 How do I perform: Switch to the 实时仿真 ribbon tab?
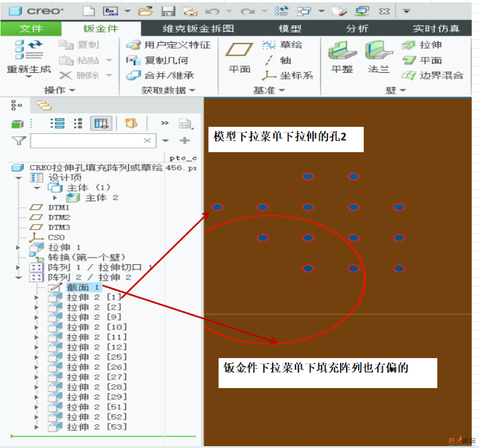436,28
